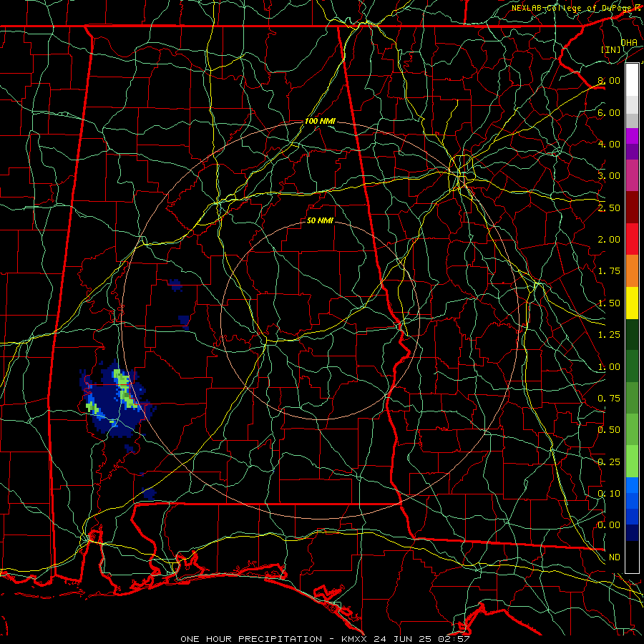Click the dark red 2.50 legend swatch

click(632, 208)
